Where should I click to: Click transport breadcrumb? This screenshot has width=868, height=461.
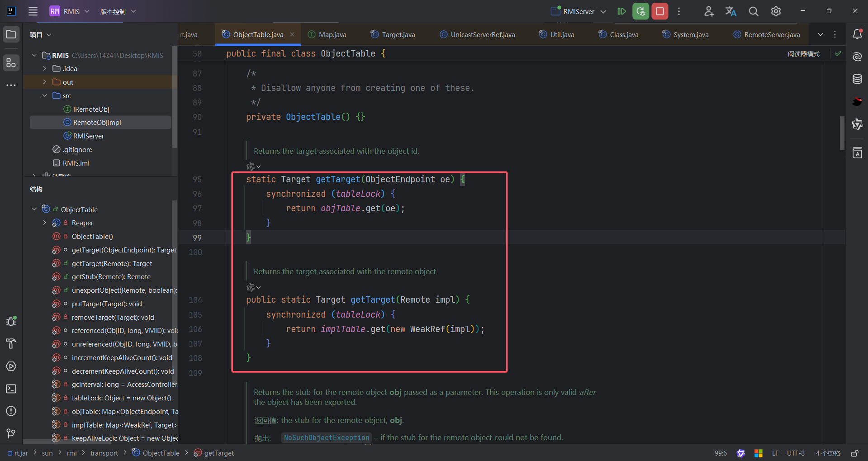(x=104, y=453)
